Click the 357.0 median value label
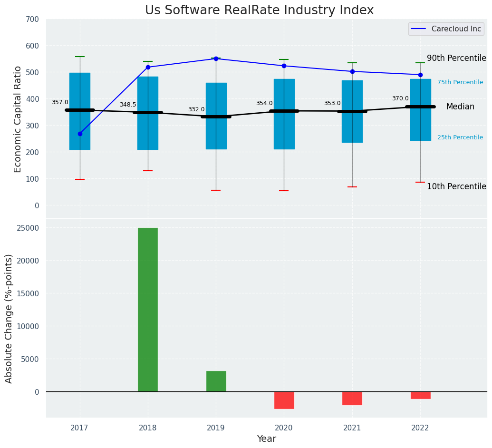This screenshot has width=492, height=448. 60,102
